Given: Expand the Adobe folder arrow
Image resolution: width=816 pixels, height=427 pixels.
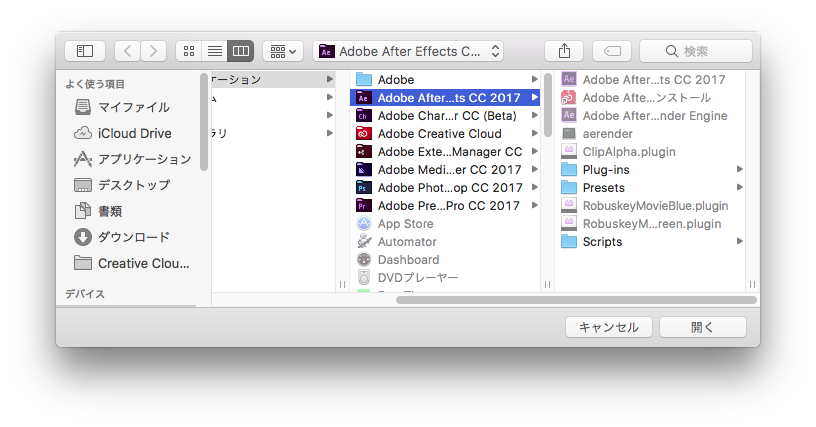Looking at the screenshot, I should [x=534, y=79].
